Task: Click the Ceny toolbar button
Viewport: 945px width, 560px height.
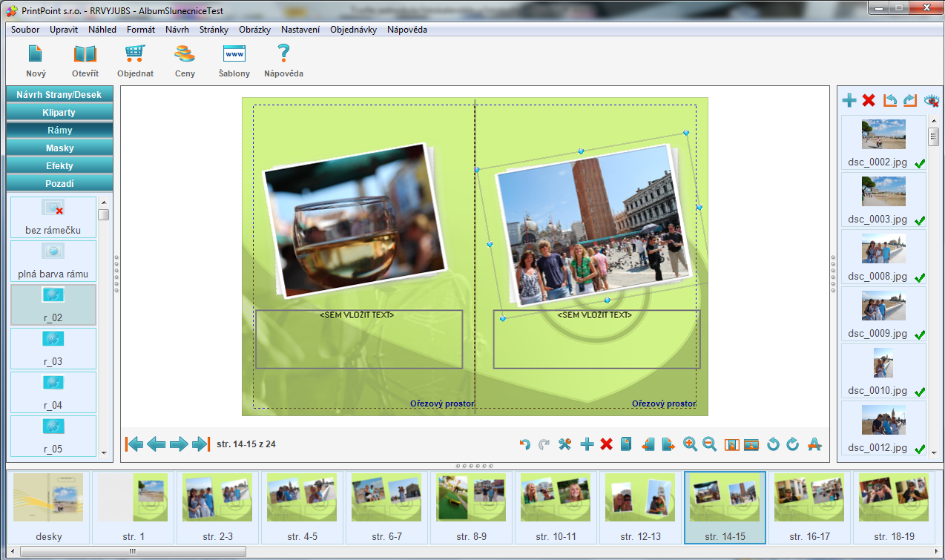Action: (185, 60)
